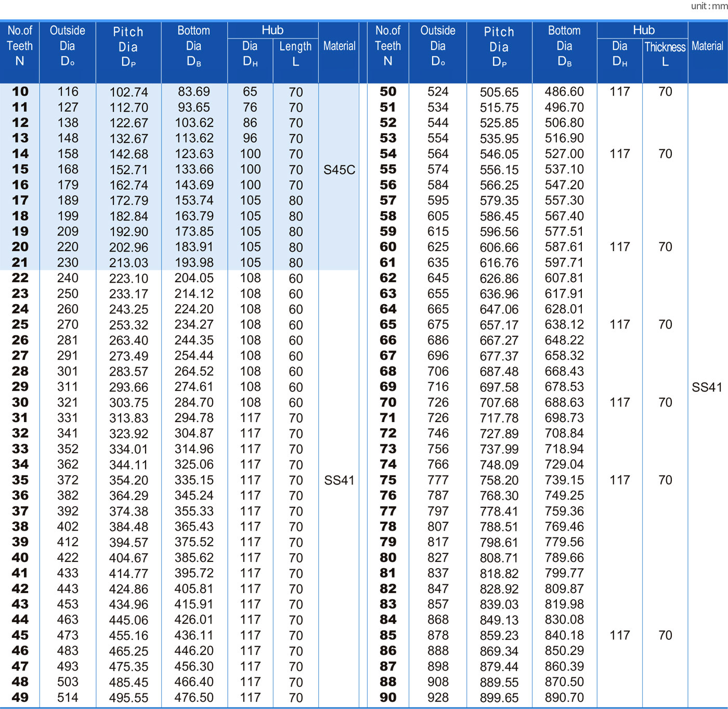
Task: Select outside diameter value 777
Action: (438, 479)
